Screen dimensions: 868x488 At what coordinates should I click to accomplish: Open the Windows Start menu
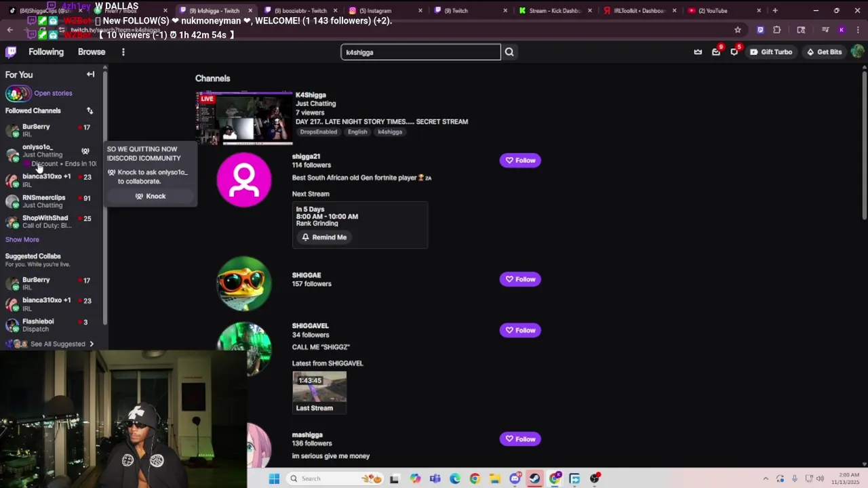(x=274, y=479)
